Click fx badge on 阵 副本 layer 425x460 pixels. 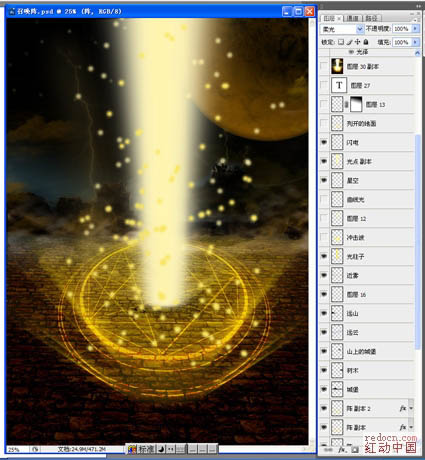click(403, 427)
